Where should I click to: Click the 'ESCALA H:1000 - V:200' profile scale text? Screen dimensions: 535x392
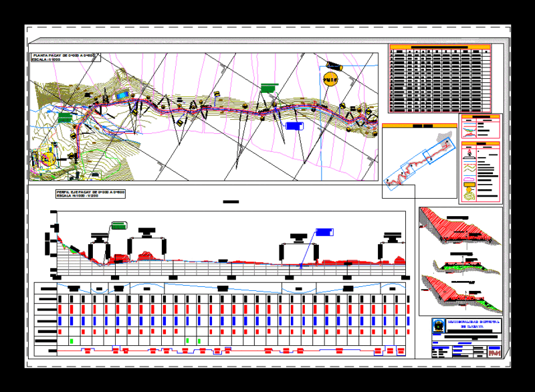pos(78,196)
